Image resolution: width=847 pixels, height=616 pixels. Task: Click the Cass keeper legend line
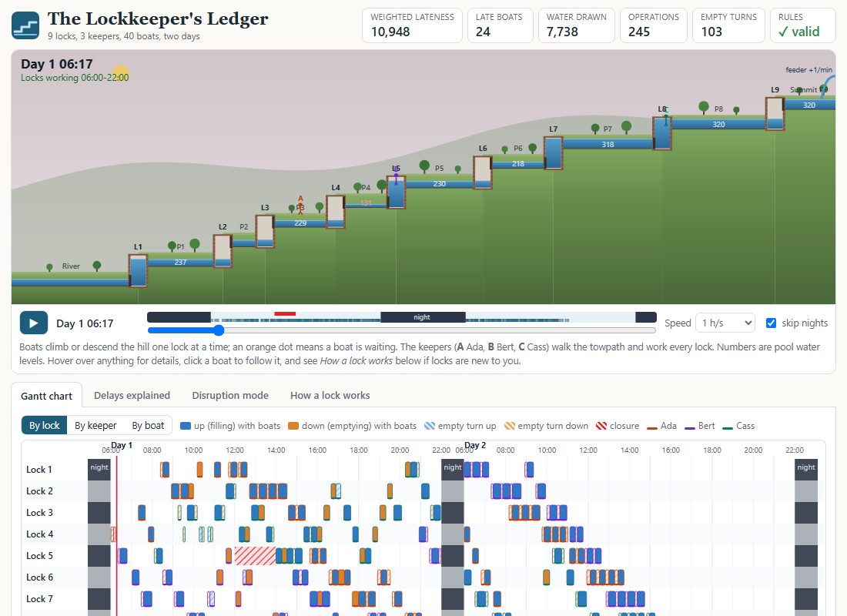pos(728,428)
